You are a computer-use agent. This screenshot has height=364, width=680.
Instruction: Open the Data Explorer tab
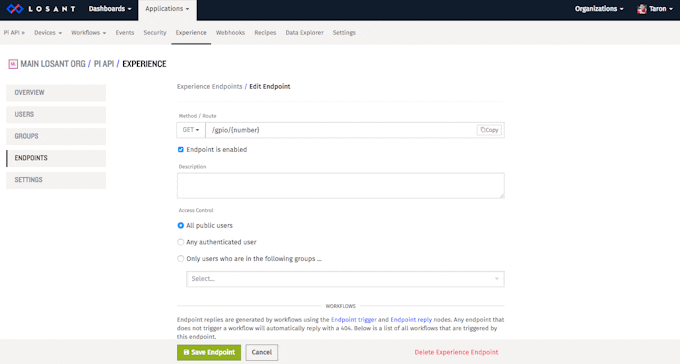tap(304, 33)
